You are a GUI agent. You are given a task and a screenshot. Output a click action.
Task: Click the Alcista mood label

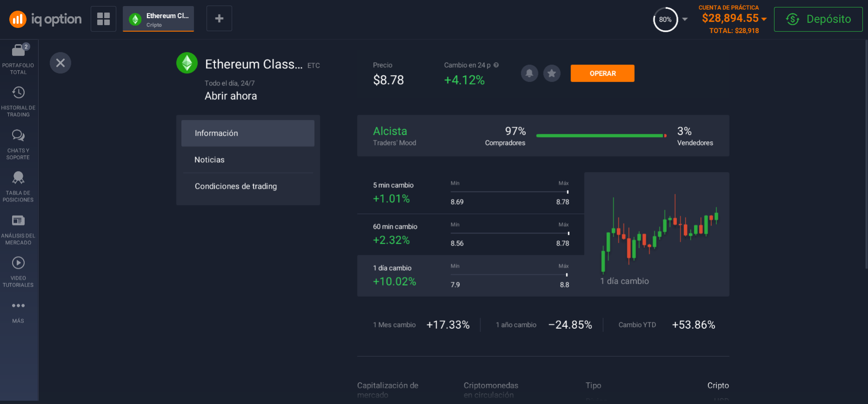click(390, 131)
